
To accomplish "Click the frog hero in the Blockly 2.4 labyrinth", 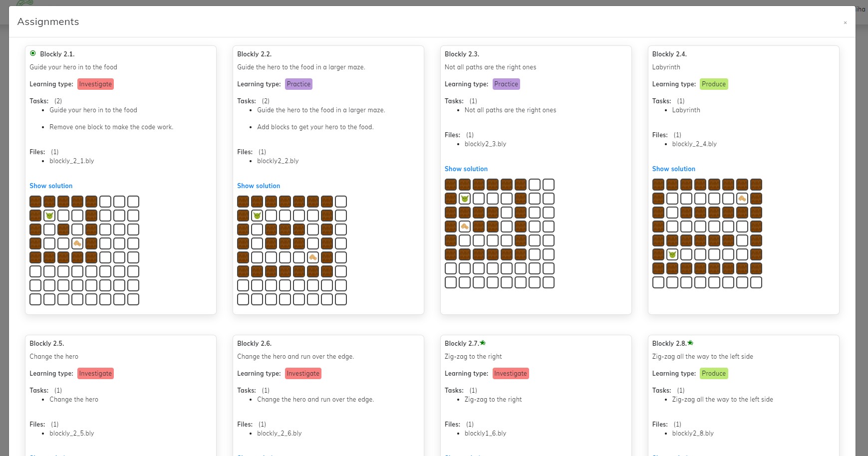I will 672,254.
